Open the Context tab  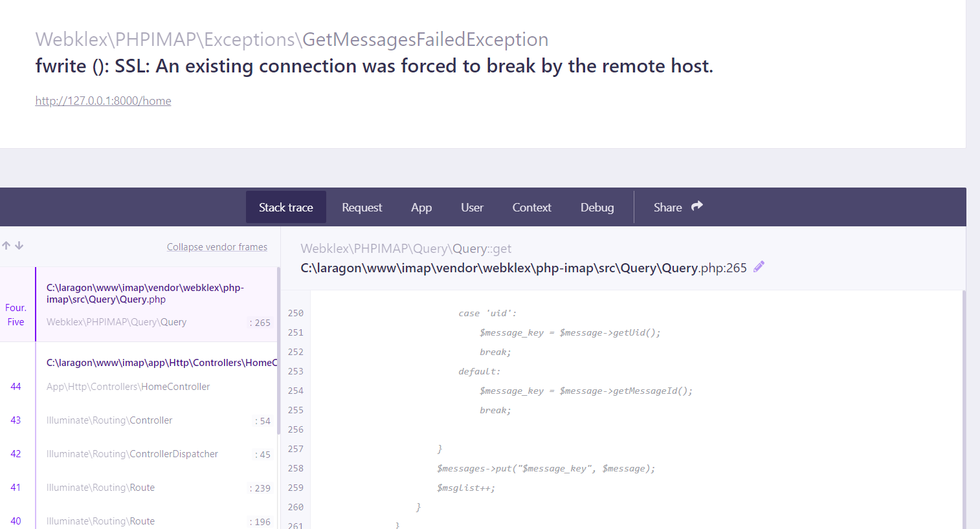(x=532, y=207)
